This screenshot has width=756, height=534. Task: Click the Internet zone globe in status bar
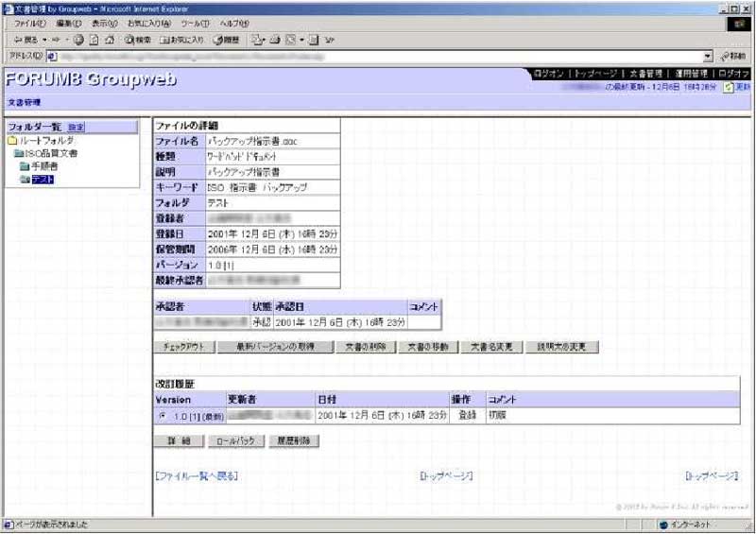pyautogui.click(x=663, y=525)
